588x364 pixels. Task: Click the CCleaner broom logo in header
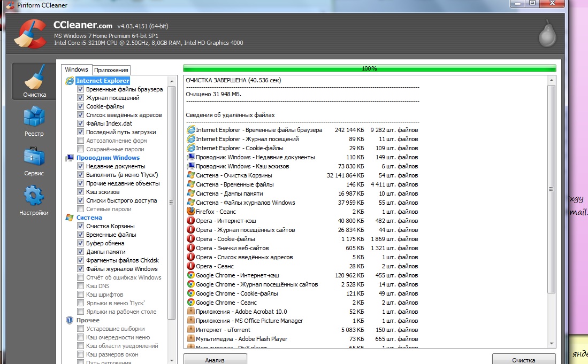30,34
